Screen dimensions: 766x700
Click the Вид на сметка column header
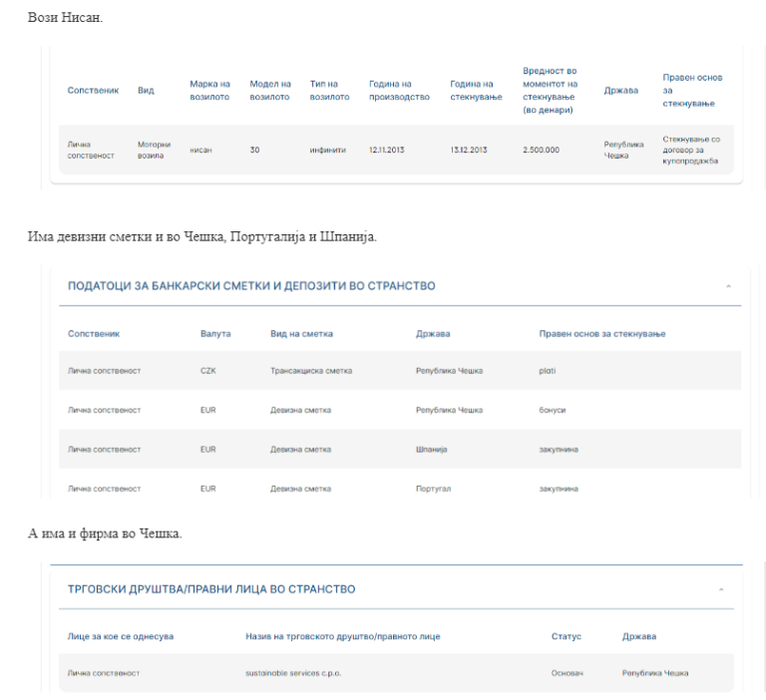click(x=301, y=334)
